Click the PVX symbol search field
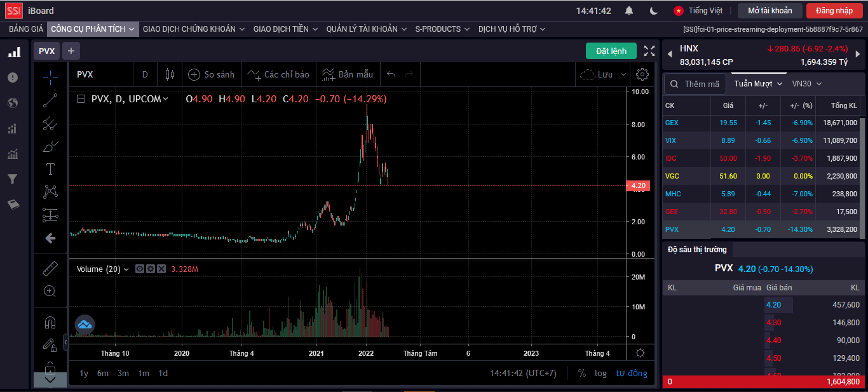The image size is (868, 392). [100, 74]
